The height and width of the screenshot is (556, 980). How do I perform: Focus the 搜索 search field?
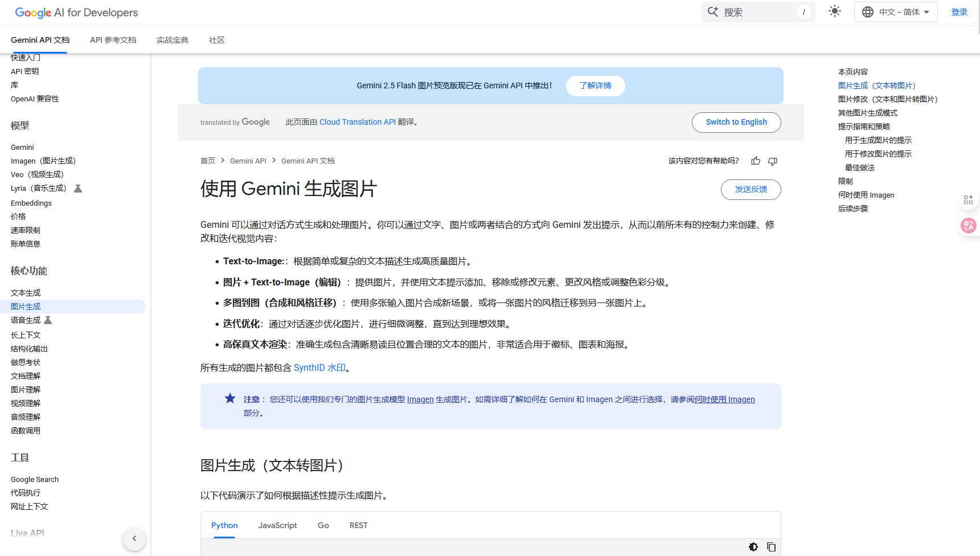pyautogui.click(x=758, y=12)
